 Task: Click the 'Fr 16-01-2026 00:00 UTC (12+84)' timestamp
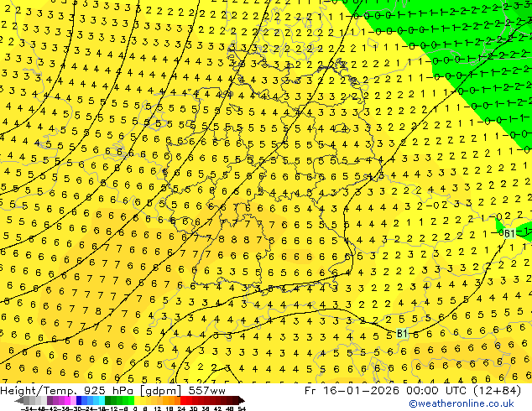point(413,391)
